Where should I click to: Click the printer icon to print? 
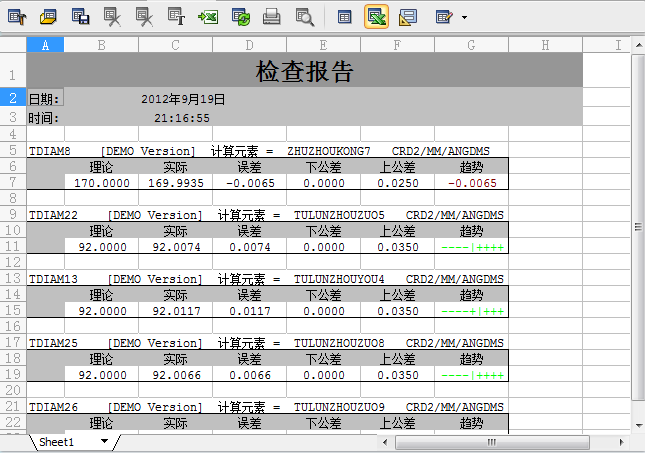point(272,17)
